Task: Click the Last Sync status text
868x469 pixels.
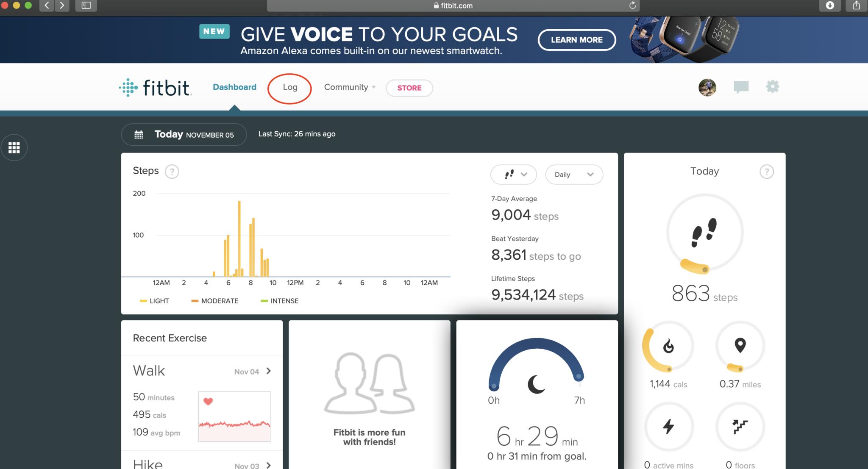Action: point(297,134)
